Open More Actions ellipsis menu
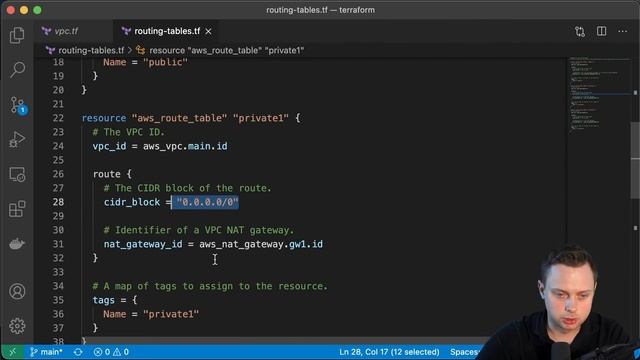 (x=622, y=31)
